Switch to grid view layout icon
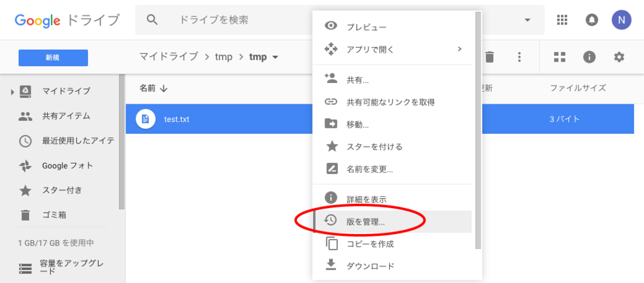The image size is (644, 283). (x=559, y=57)
